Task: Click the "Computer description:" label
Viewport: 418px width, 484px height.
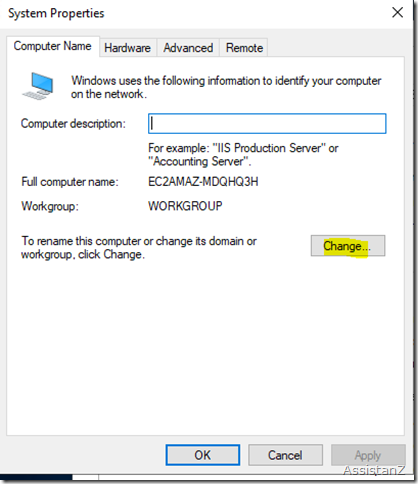Action: (x=73, y=124)
